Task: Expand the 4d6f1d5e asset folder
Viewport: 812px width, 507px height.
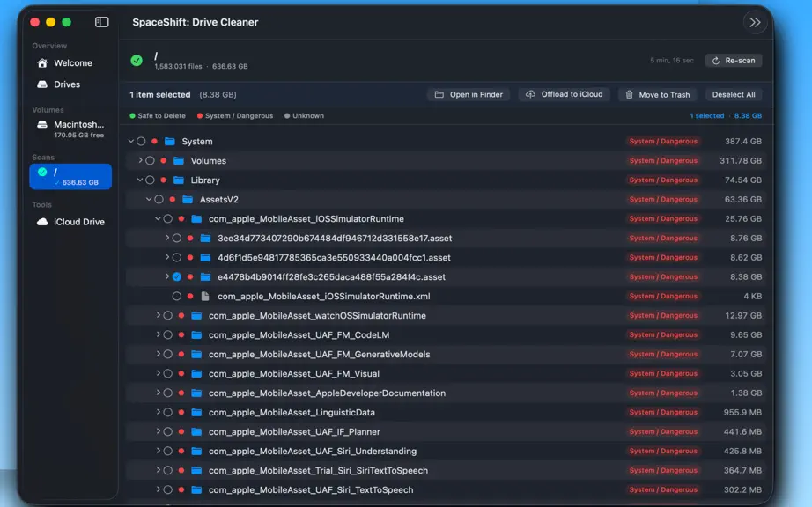Action: [167, 257]
